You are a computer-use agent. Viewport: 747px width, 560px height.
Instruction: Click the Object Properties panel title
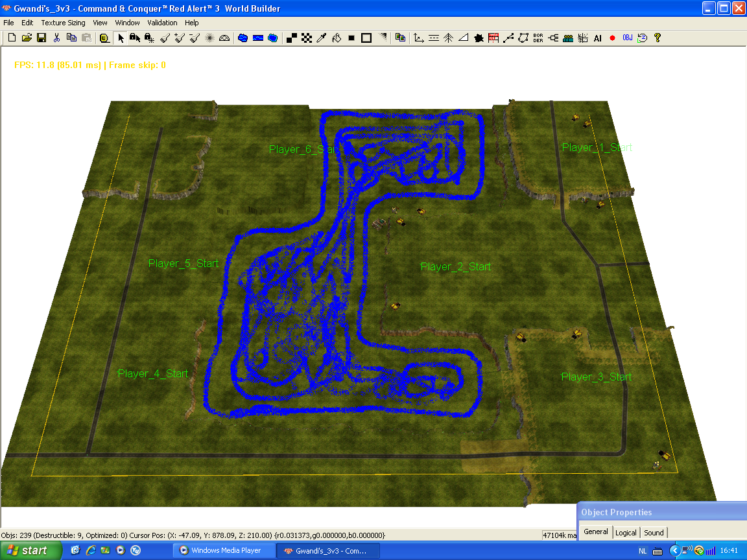coord(616,513)
